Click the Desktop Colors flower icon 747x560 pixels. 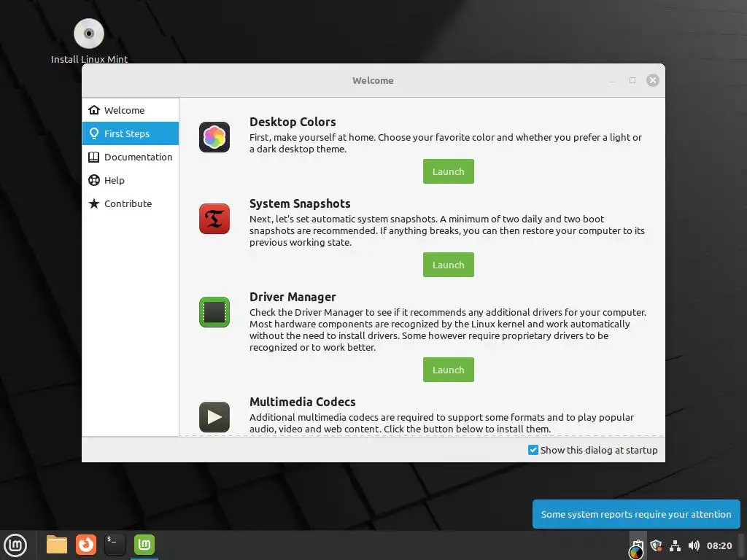(x=214, y=137)
